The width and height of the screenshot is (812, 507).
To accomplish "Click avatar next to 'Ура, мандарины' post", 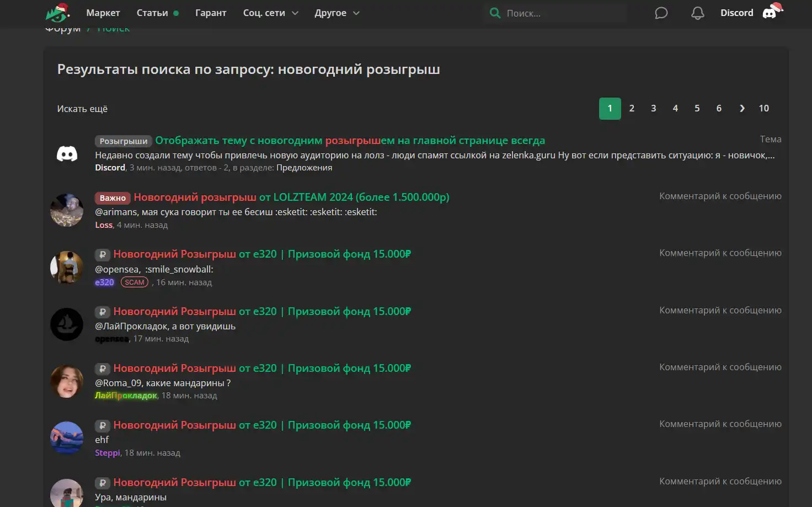I will tap(67, 493).
